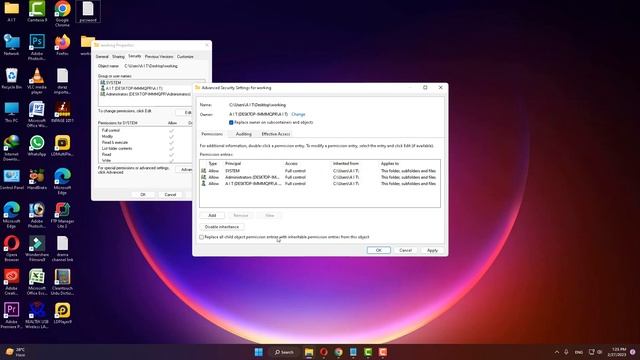Open General tab in working Properties
The width and height of the screenshot is (640, 360).
[x=102, y=57]
